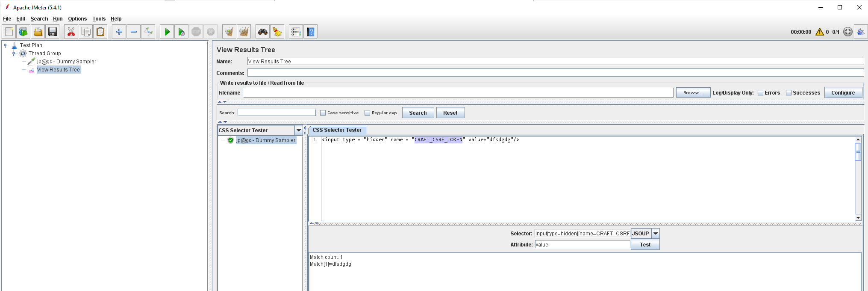Click the Help question mark icon

(311, 32)
